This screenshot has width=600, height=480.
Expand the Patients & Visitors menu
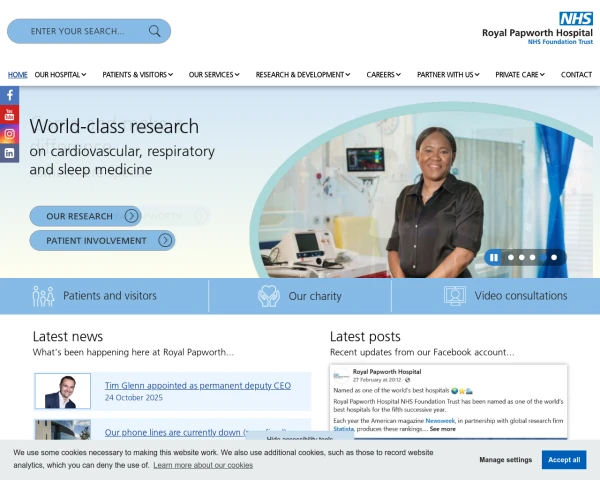click(x=137, y=75)
